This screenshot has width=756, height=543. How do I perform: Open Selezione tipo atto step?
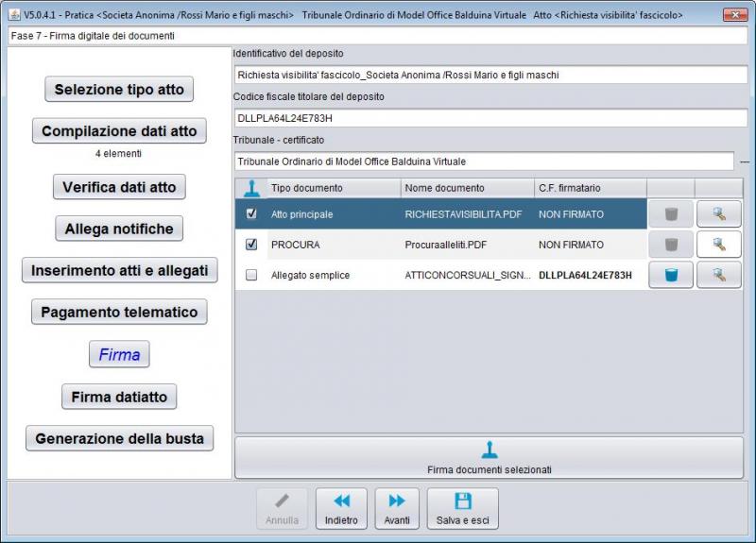119,90
